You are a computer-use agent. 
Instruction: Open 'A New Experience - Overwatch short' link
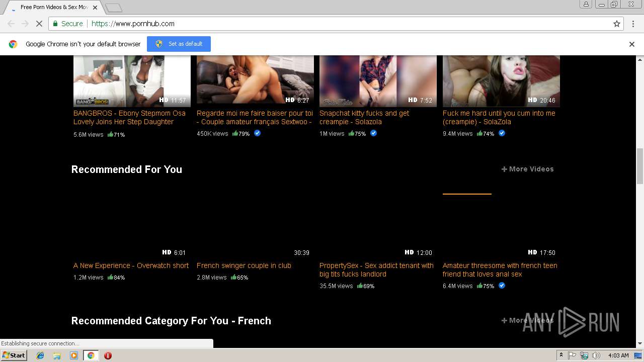coord(131,265)
